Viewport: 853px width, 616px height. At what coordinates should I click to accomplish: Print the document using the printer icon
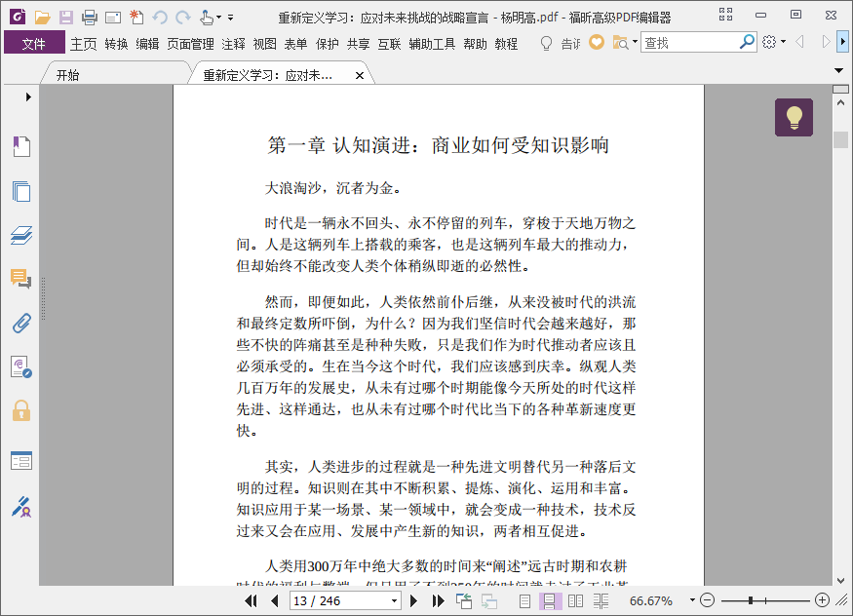[90, 18]
